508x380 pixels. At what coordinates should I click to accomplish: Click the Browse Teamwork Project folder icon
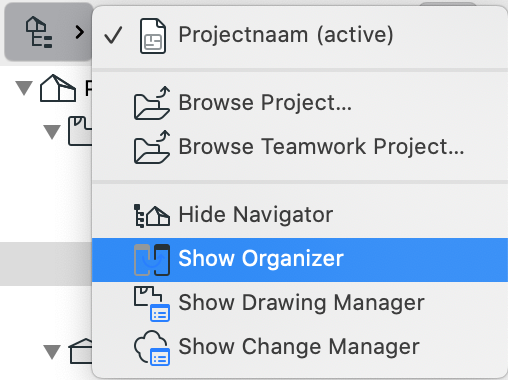152,147
